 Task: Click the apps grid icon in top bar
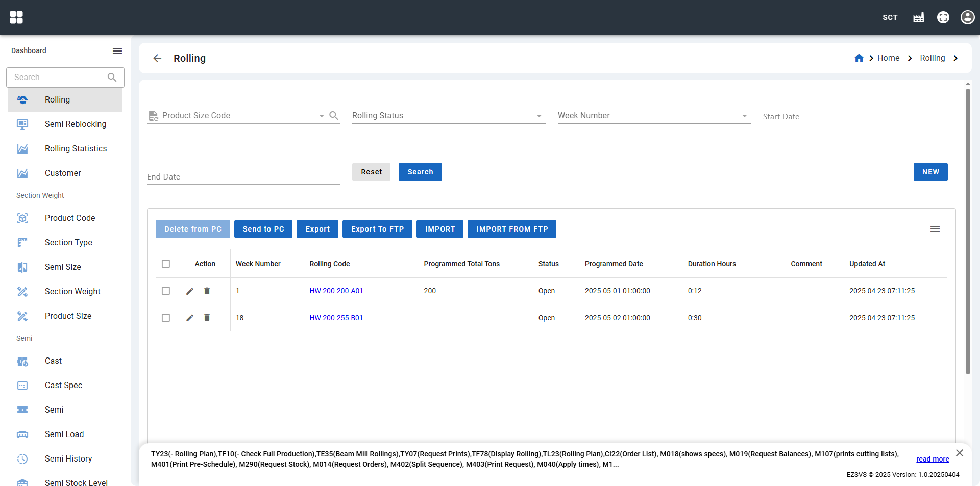click(16, 17)
